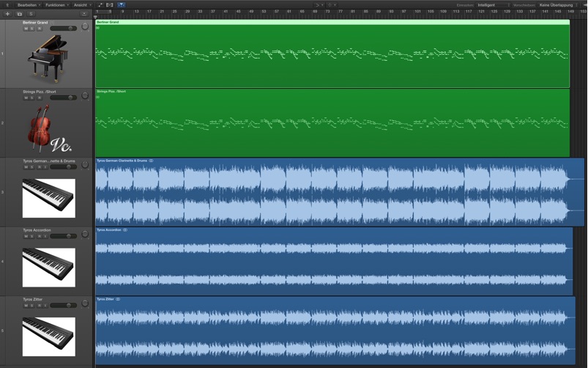The height and width of the screenshot is (368, 588).
Task: Adjust the Tyros Zitter volume slider
Action: pyautogui.click(x=64, y=306)
